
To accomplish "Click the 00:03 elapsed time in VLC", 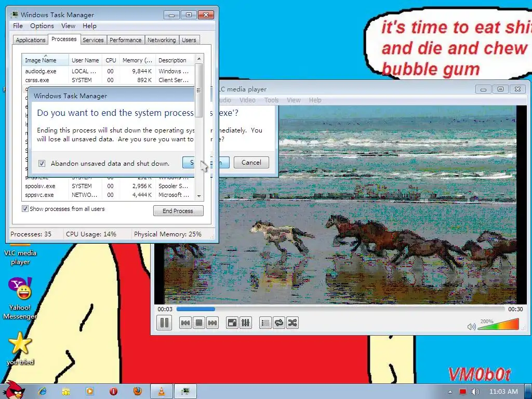I will pyautogui.click(x=165, y=309).
